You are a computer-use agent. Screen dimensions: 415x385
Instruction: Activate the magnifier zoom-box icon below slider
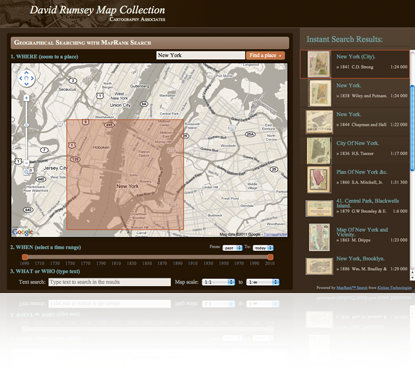pos(26,172)
